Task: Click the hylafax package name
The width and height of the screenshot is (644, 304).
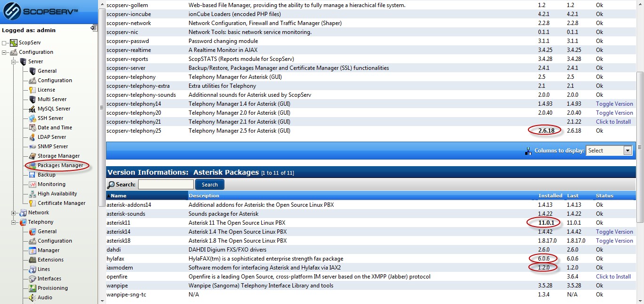Action: [x=115, y=259]
